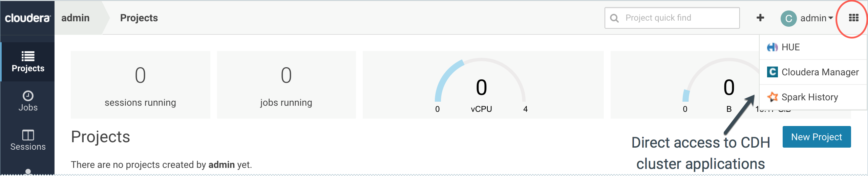Click the search magnifier icon
This screenshot has height=176, width=868.
coord(614,18)
